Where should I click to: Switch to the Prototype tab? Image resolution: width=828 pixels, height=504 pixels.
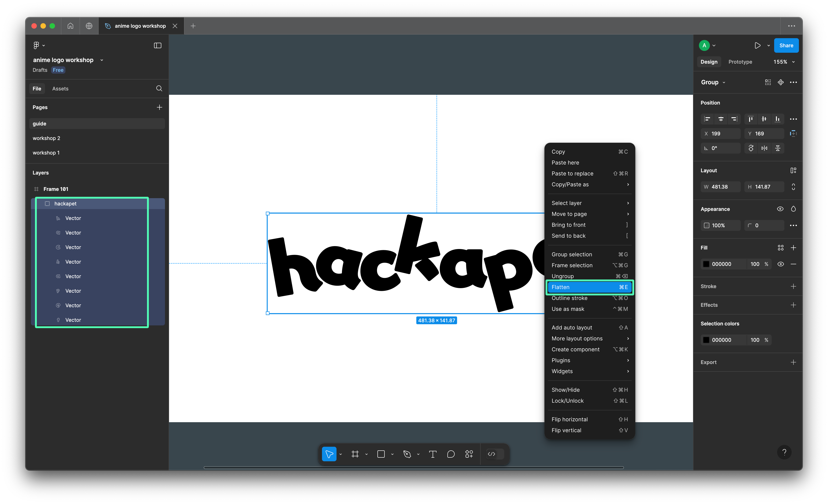click(740, 62)
